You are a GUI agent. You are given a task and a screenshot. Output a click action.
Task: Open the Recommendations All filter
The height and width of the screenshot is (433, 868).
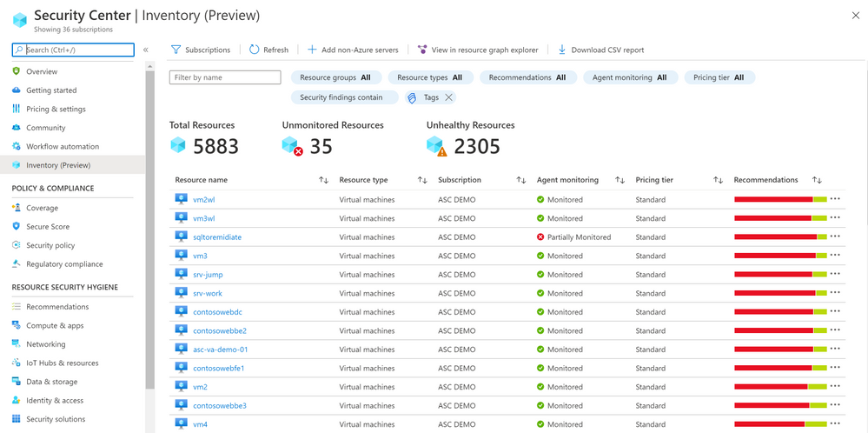click(528, 77)
